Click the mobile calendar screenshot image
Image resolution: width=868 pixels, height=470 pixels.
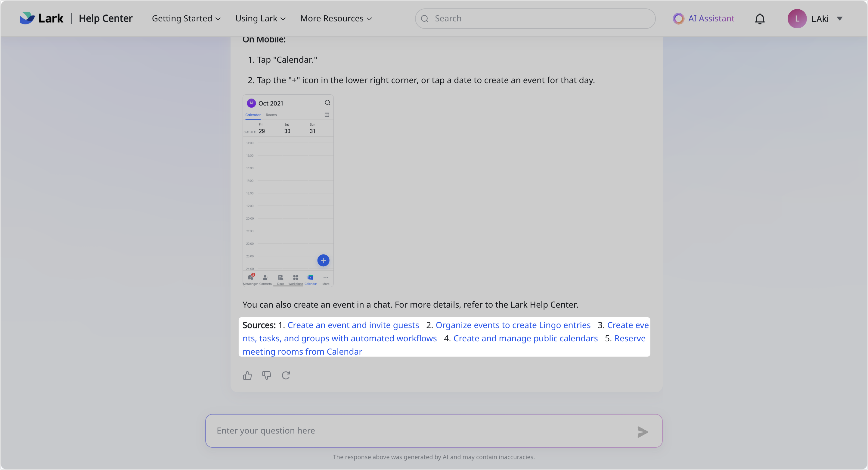click(x=288, y=191)
